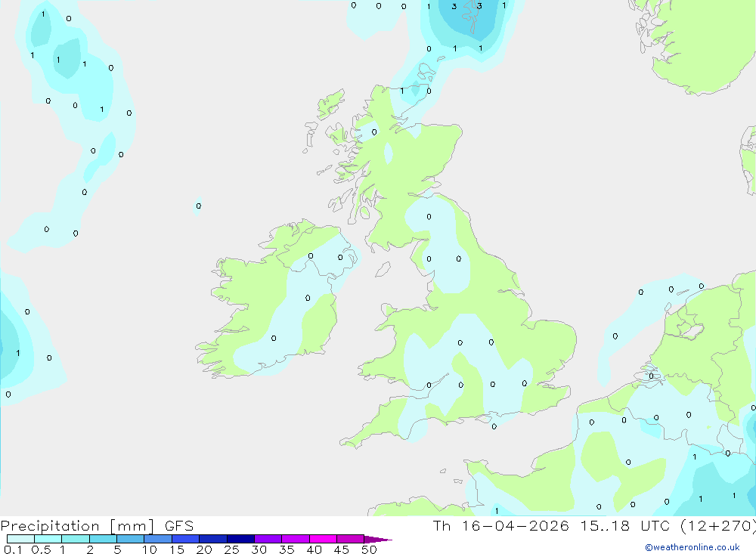Click the '50' label on the legend scale
756x554 pixels.
pos(369,549)
